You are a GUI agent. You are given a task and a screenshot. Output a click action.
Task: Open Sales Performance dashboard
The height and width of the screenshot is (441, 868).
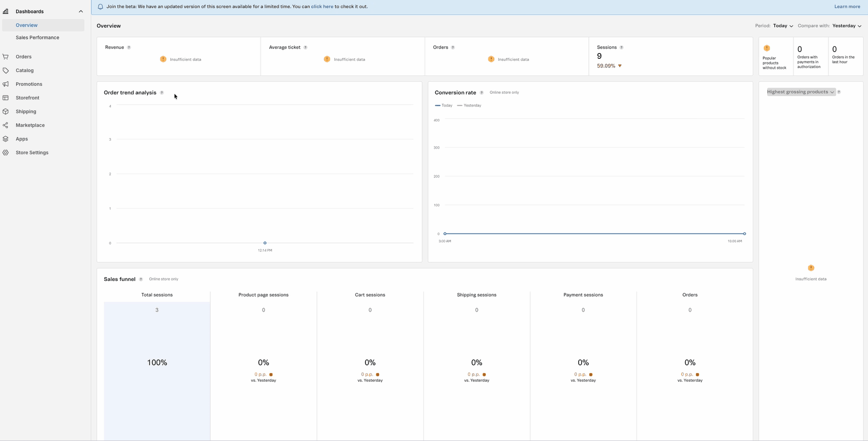coord(37,38)
